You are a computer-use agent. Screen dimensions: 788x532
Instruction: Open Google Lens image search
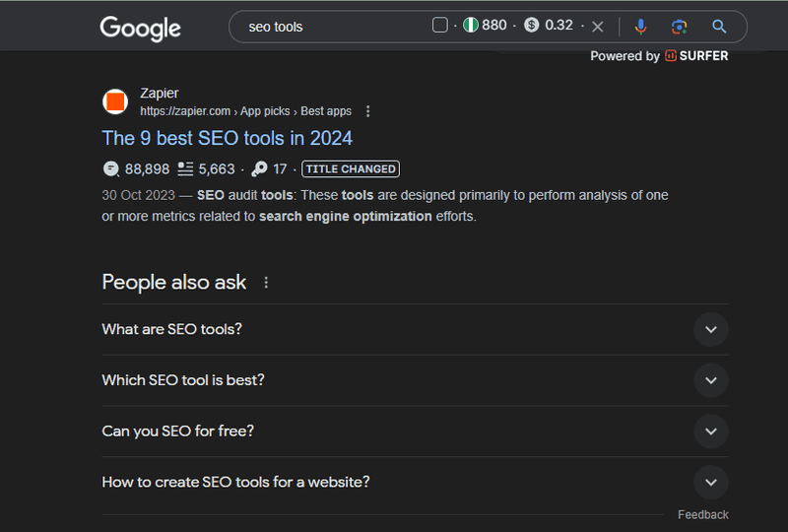pos(679,27)
